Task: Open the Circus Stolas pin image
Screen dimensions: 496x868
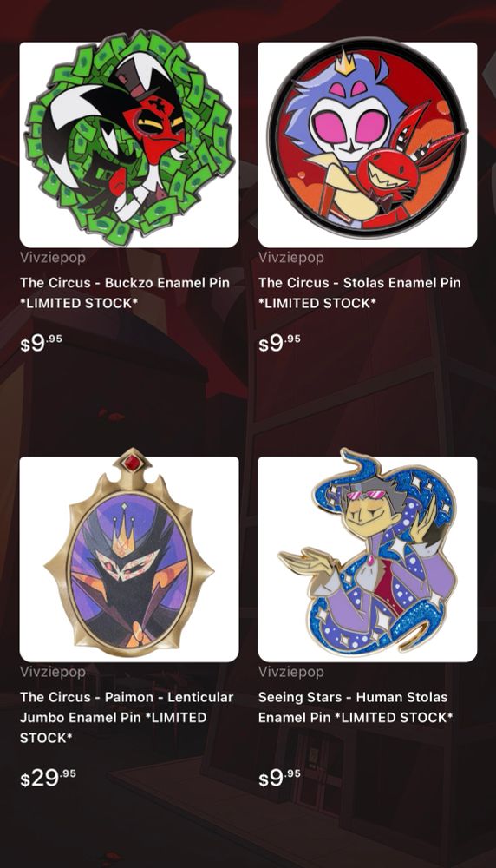Action: pyautogui.click(x=367, y=144)
